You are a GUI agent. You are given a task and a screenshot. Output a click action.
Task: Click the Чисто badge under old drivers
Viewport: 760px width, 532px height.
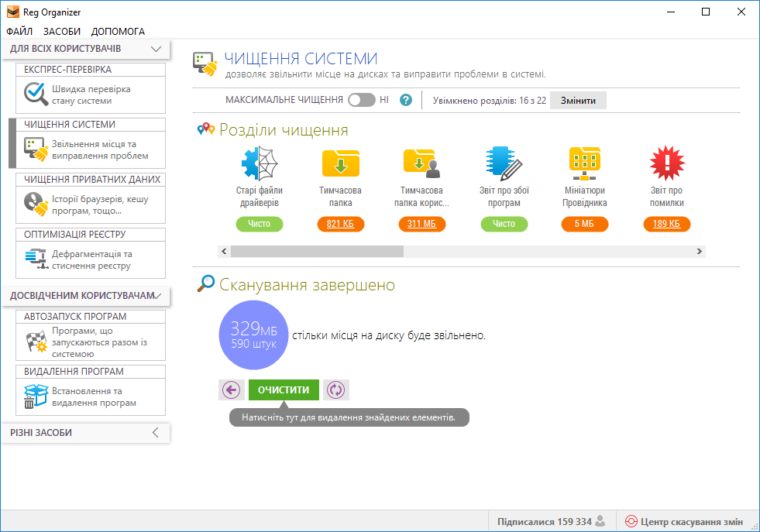(260, 224)
